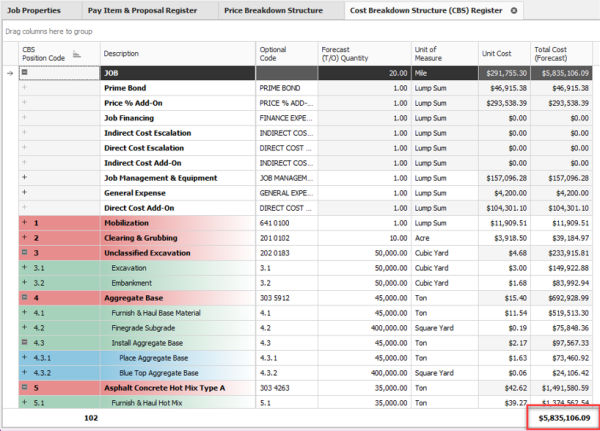The image size is (600, 431).
Task: Expand item 2 Clearing & Grubbing
Action: point(24,237)
